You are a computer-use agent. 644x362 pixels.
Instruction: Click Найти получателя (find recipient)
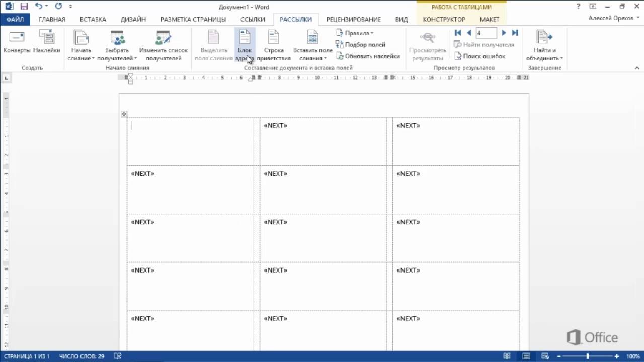pyautogui.click(x=484, y=45)
